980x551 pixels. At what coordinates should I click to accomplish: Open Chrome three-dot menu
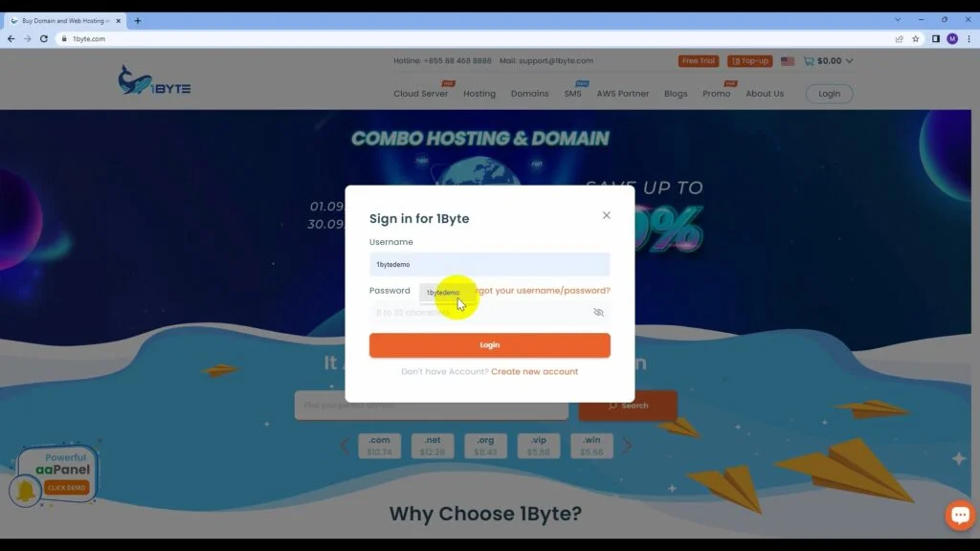tap(969, 38)
